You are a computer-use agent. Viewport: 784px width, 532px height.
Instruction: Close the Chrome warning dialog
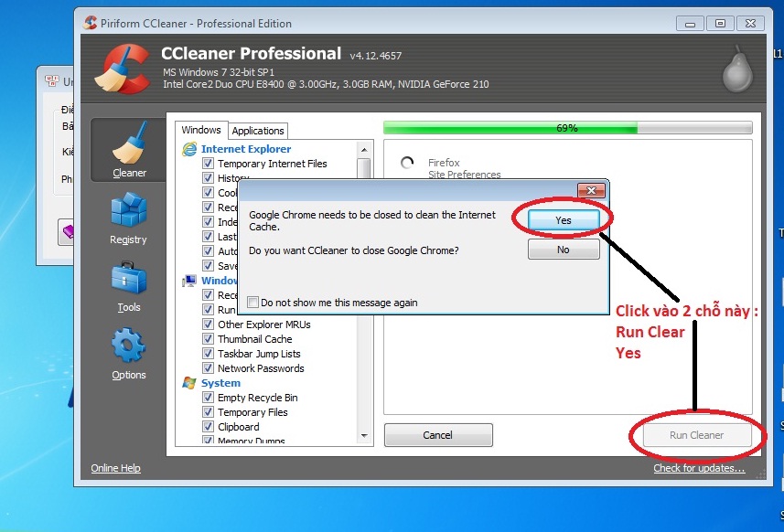point(591,190)
